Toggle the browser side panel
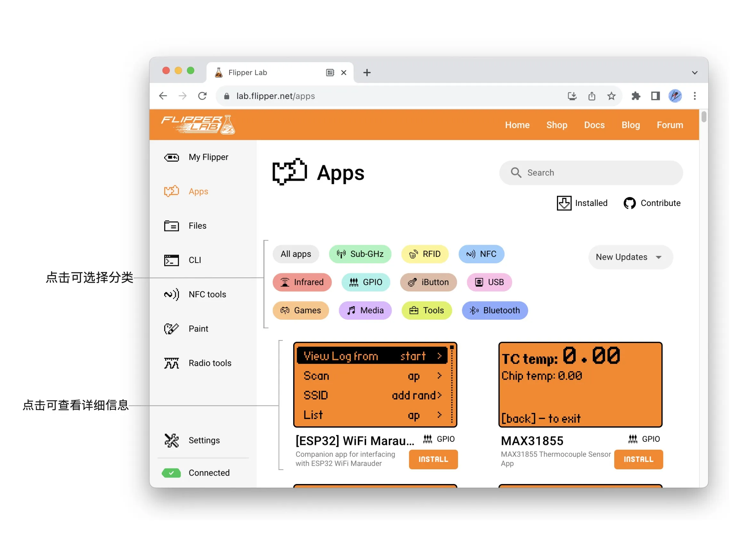 click(656, 96)
